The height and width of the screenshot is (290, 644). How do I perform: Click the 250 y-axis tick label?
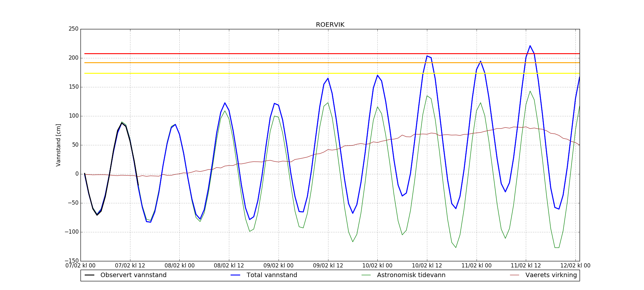73,29
